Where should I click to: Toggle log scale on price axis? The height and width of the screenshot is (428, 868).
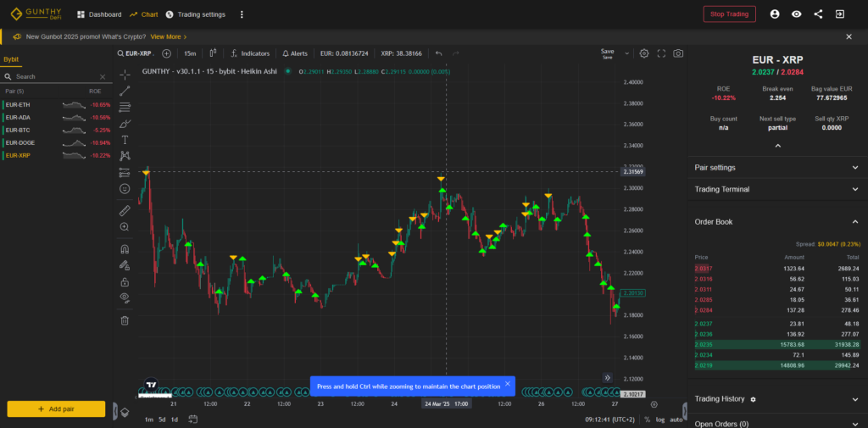click(x=660, y=420)
